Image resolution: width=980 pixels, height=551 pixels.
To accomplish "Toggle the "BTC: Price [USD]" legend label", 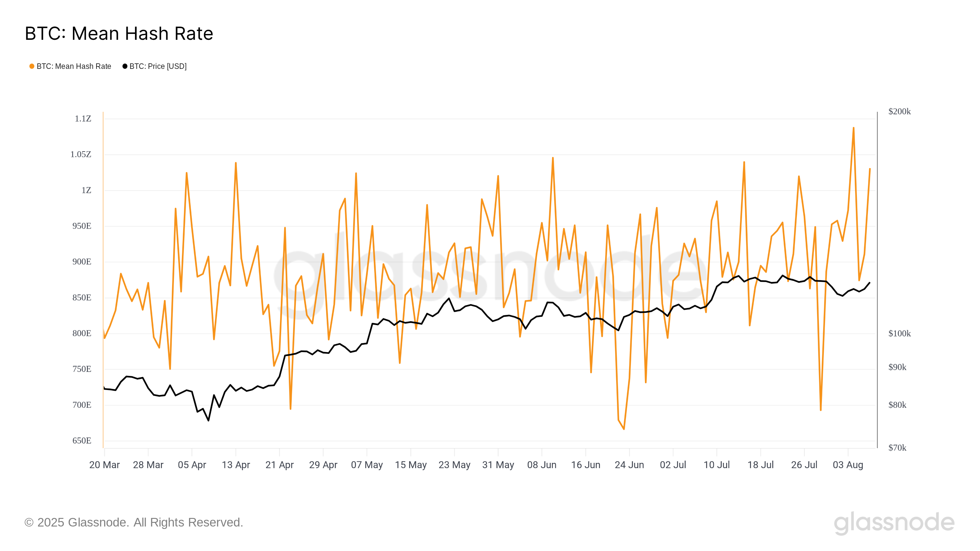I will [158, 66].
